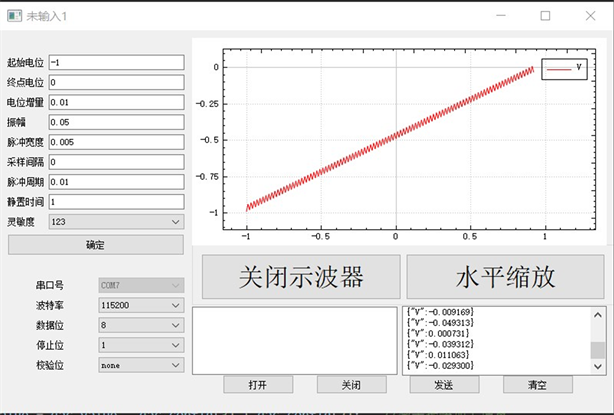Expand the 停止位 dropdown
614x415 pixels.
tap(141, 345)
